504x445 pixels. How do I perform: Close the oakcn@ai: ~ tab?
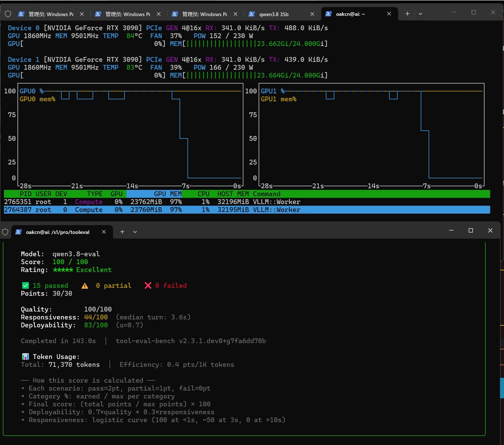pyautogui.click(x=389, y=14)
